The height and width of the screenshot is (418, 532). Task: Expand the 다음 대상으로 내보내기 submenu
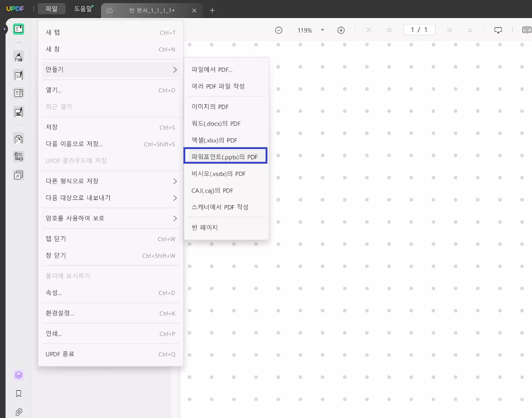[111, 198]
